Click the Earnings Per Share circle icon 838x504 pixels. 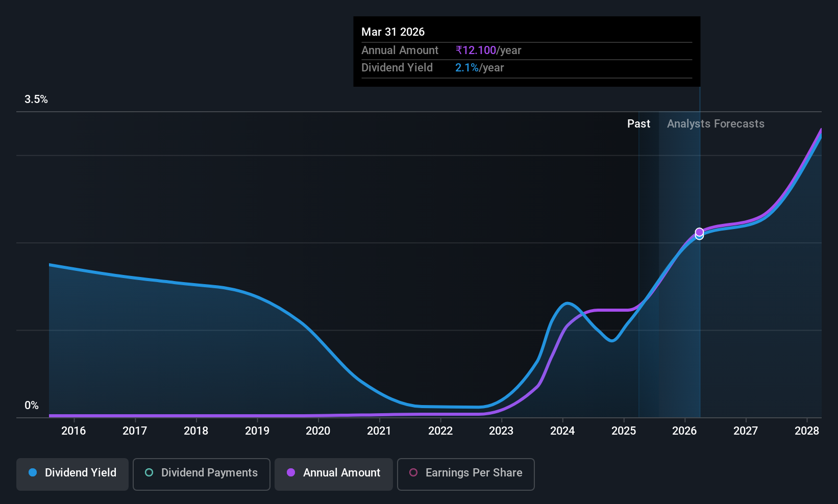(413, 473)
